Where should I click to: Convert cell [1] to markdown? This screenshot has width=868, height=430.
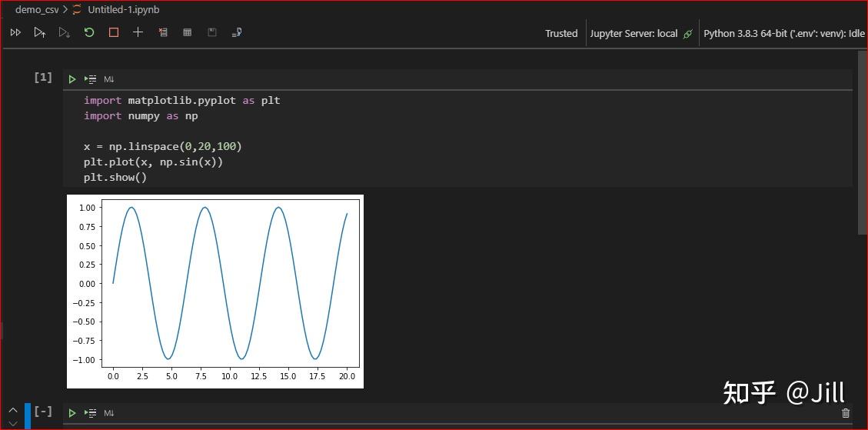pos(108,79)
